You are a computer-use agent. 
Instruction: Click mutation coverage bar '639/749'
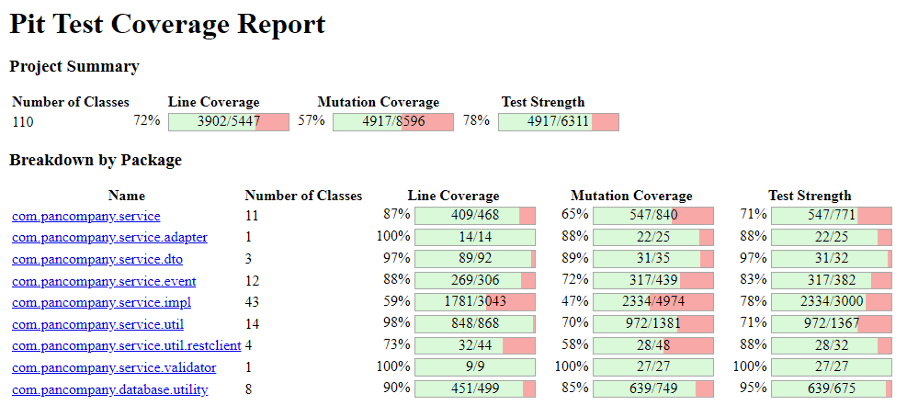654,389
